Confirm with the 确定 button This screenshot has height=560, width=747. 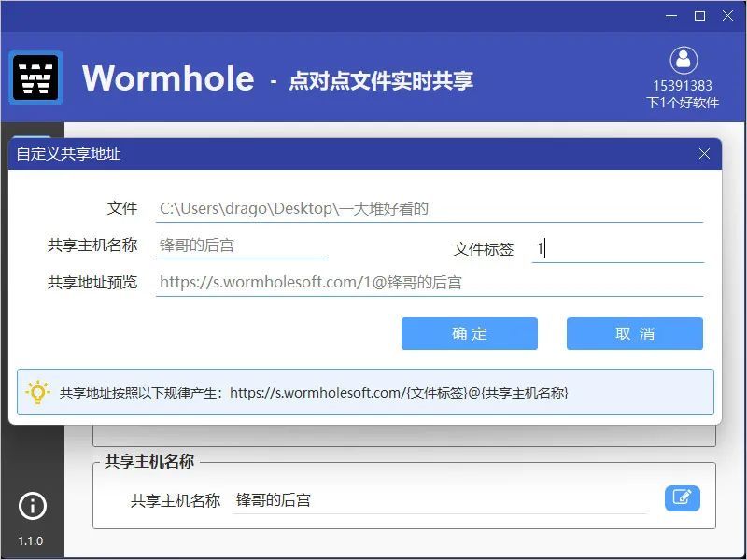(x=470, y=334)
